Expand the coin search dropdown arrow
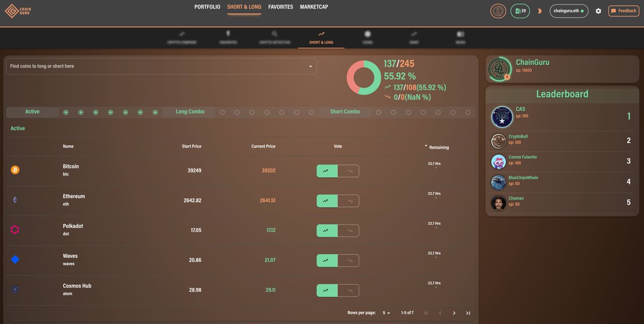Viewport: 644px width, 324px height. (x=310, y=67)
